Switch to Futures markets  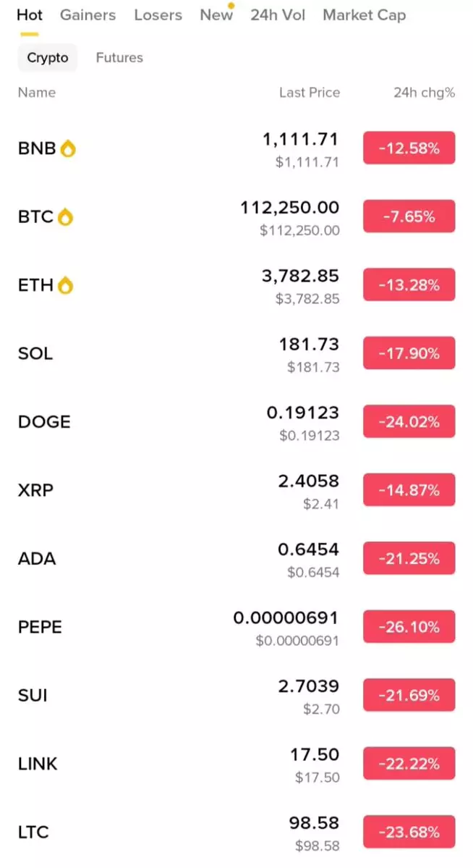pos(119,58)
